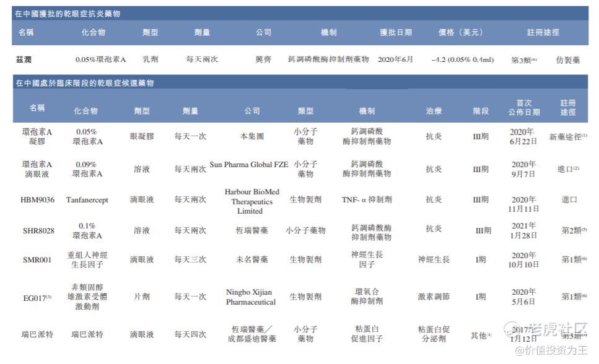Click the '首次公佈日期' column header
The image size is (599, 364).
[524, 107]
